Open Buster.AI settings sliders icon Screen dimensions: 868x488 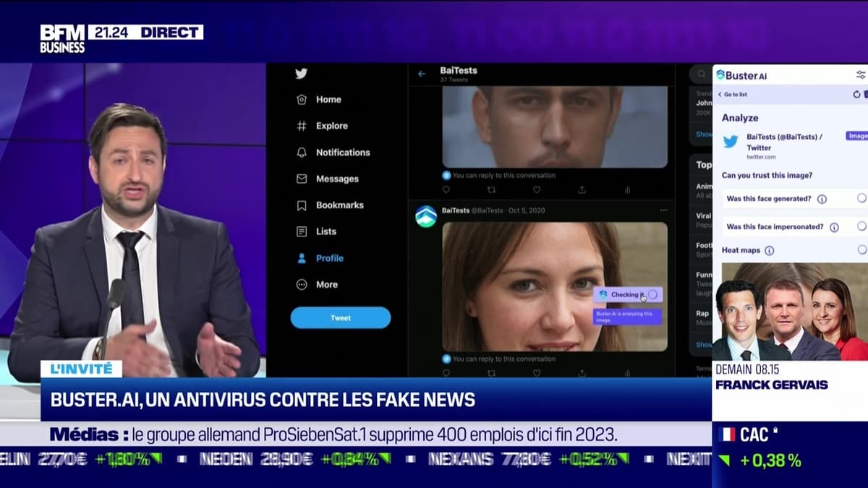click(x=861, y=74)
